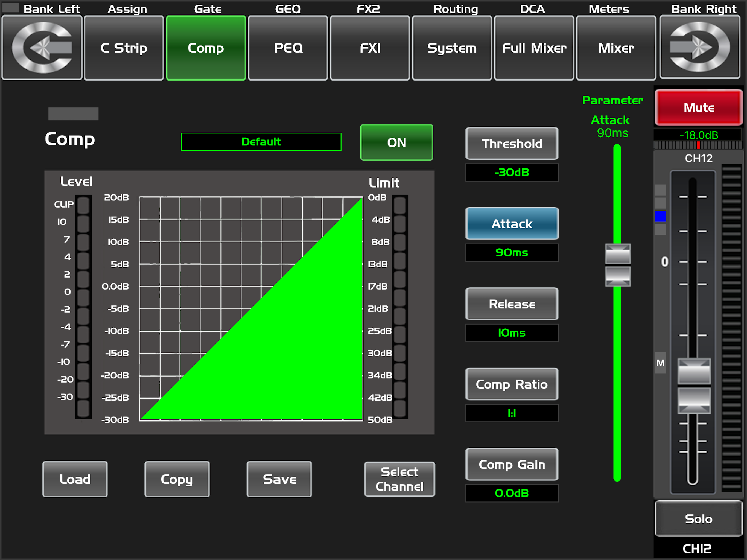Click the Bank Left arrow icon

click(x=42, y=48)
